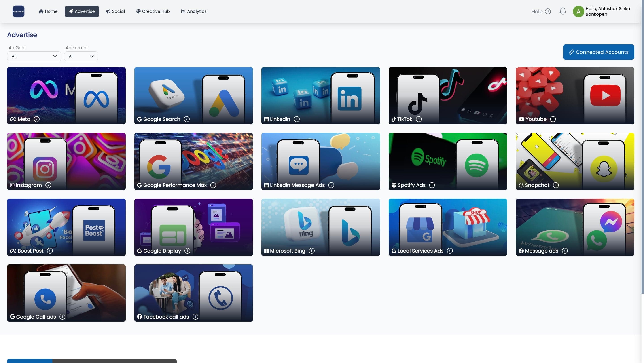Show info for the TikTok card
644x363 pixels.
pos(419,119)
